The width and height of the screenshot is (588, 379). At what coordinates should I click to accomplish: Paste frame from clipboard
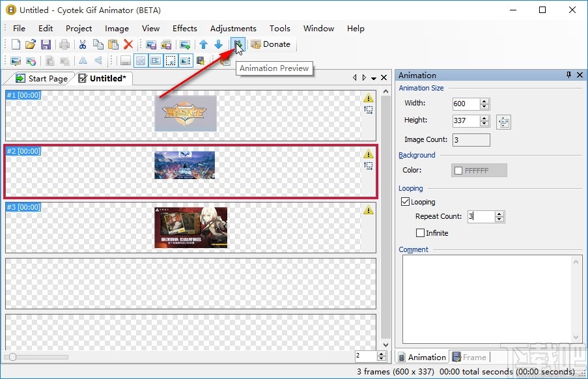pyautogui.click(x=113, y=44)
